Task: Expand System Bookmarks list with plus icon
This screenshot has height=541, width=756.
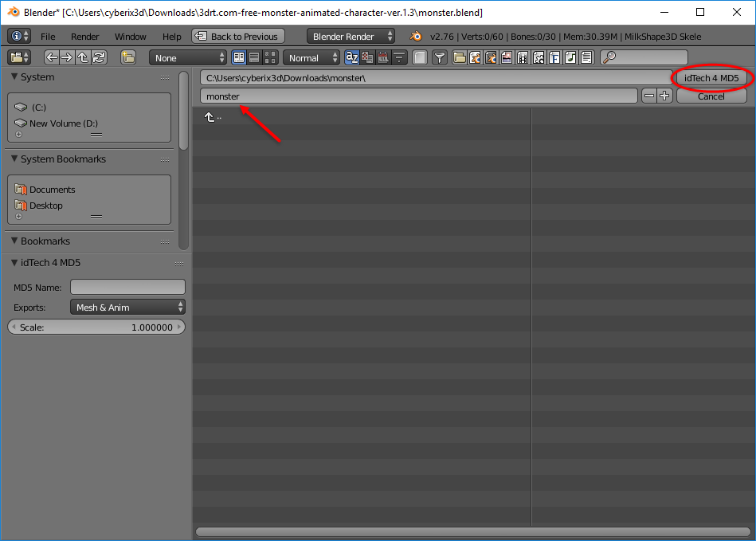Action: point(19,217)
